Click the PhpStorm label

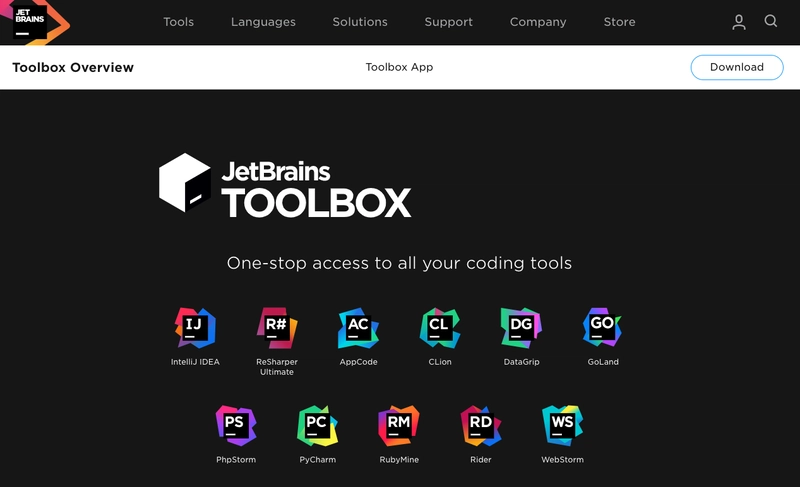(236, 459)
